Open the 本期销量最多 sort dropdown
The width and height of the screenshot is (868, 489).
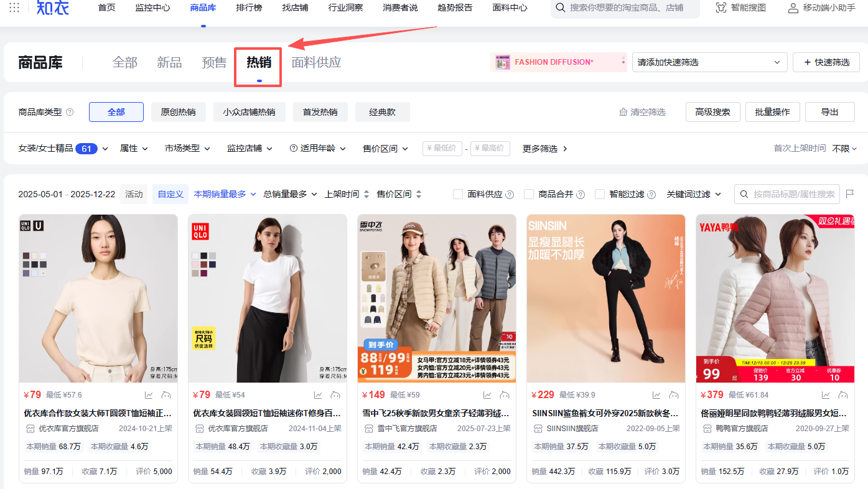[225, 194]
